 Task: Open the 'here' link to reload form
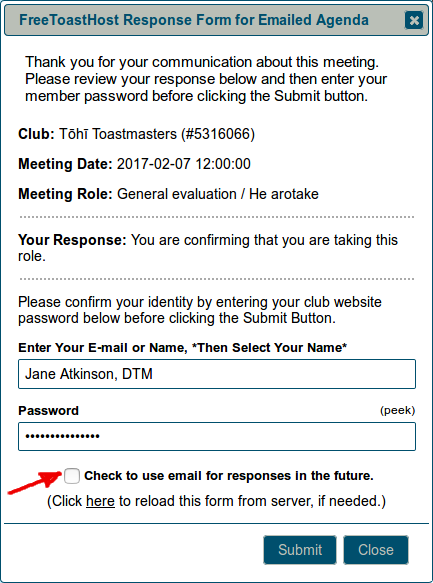click(x=100, y=501)
